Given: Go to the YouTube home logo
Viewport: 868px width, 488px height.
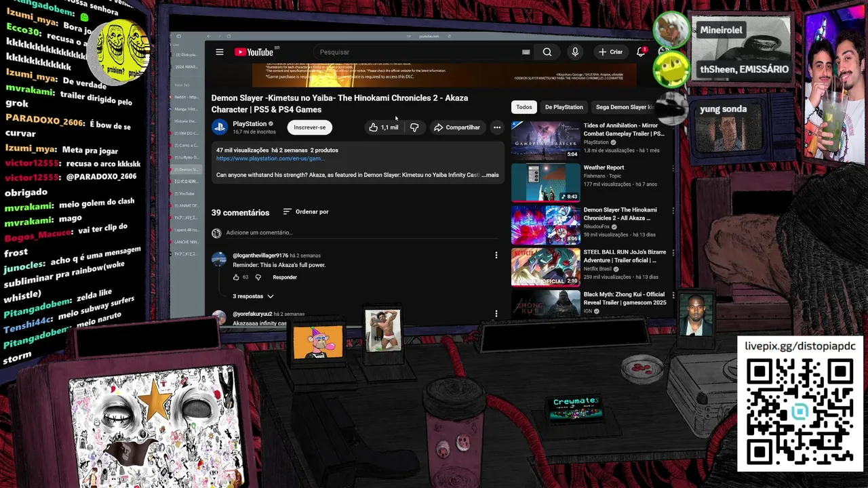Looking at the screenshot, I should 255,52.
